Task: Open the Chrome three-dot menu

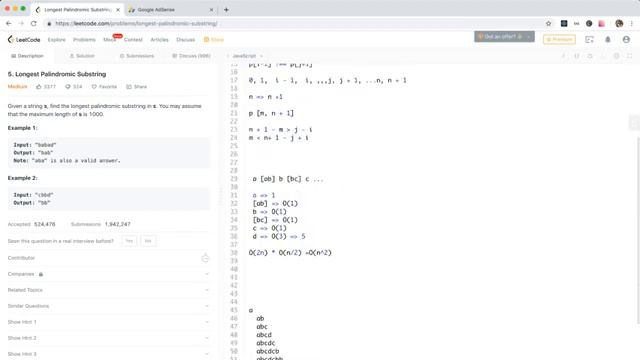Action: pos(631,24)
